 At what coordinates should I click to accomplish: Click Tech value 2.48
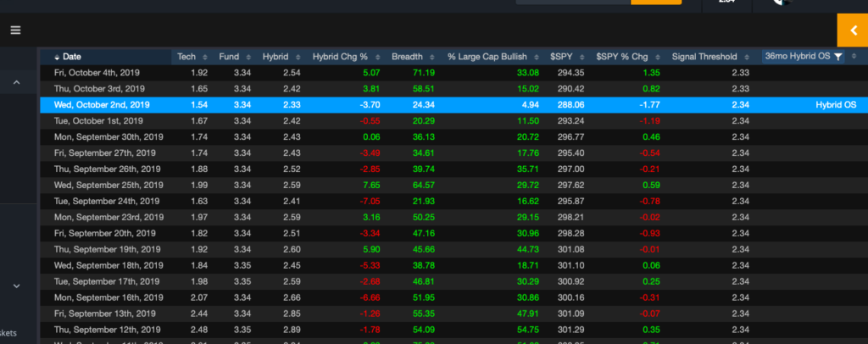click(200, 330)
